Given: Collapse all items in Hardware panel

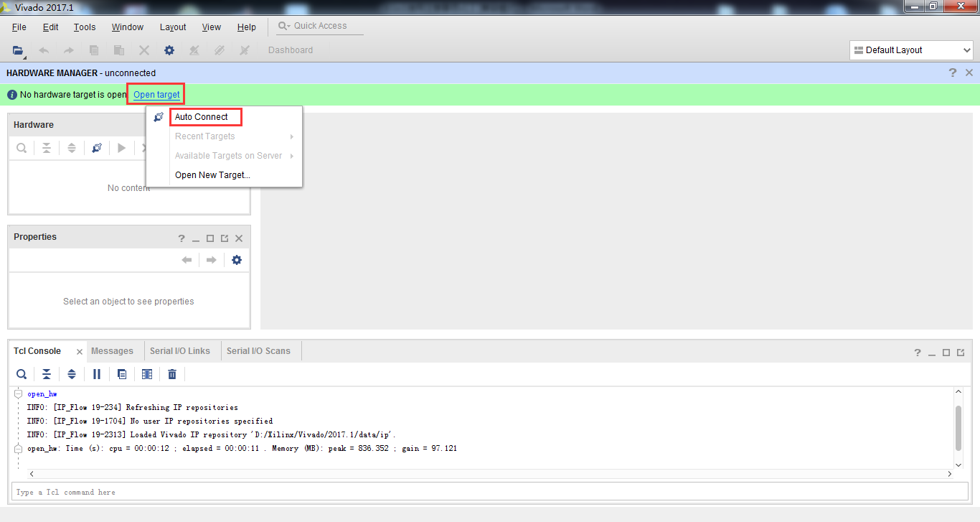Looking at the screenshot, I should point(47,148).
